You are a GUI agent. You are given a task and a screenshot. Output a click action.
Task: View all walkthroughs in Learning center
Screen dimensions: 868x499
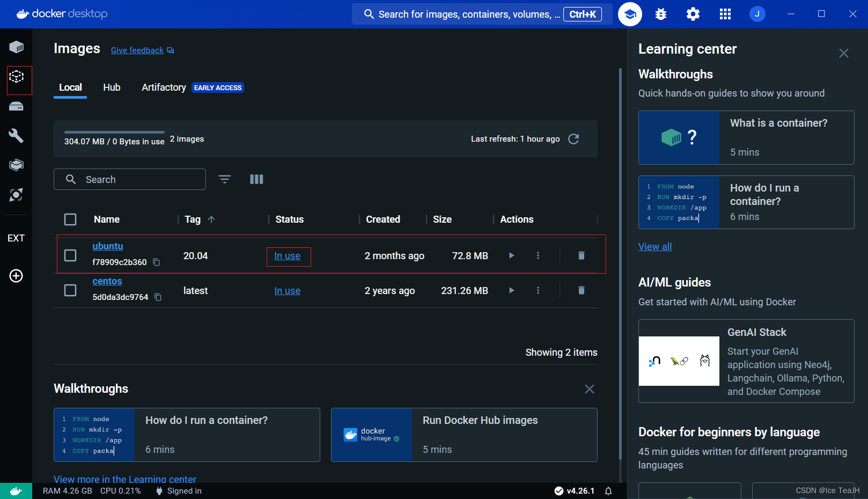tap(655, 246)
